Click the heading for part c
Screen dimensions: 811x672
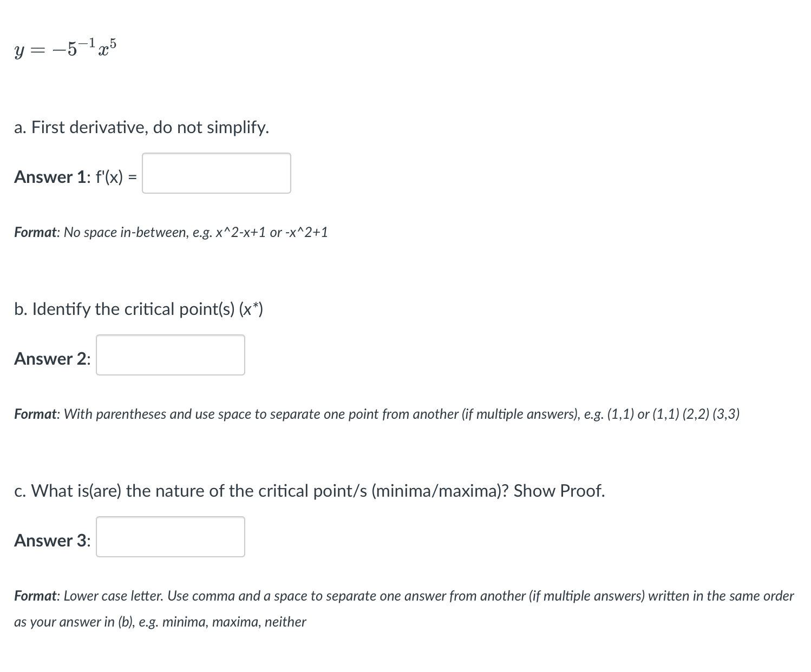pyautogui.click(x=309, y=491)
